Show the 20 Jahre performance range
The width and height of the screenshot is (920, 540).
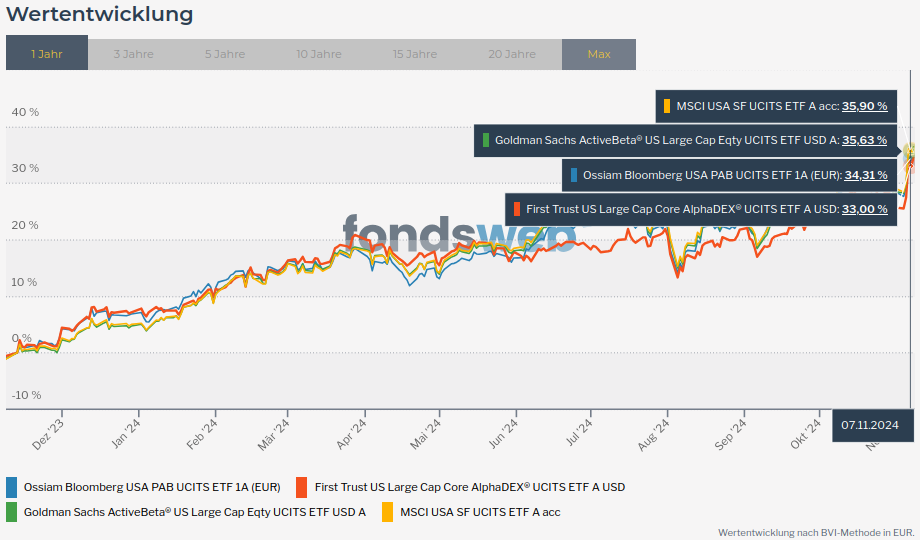(x=512, y=54)
